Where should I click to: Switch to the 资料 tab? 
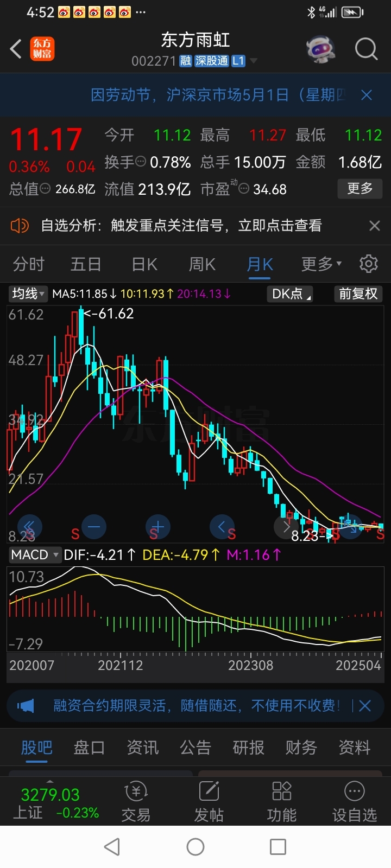click(x=354, y=748)
